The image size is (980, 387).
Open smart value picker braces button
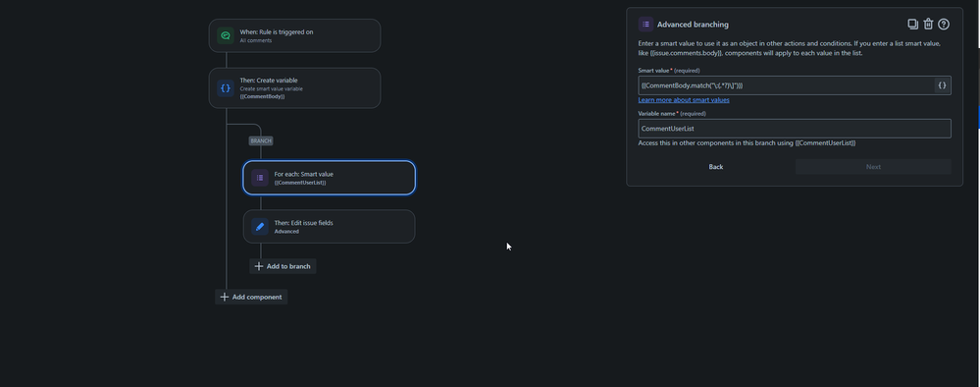942,85
